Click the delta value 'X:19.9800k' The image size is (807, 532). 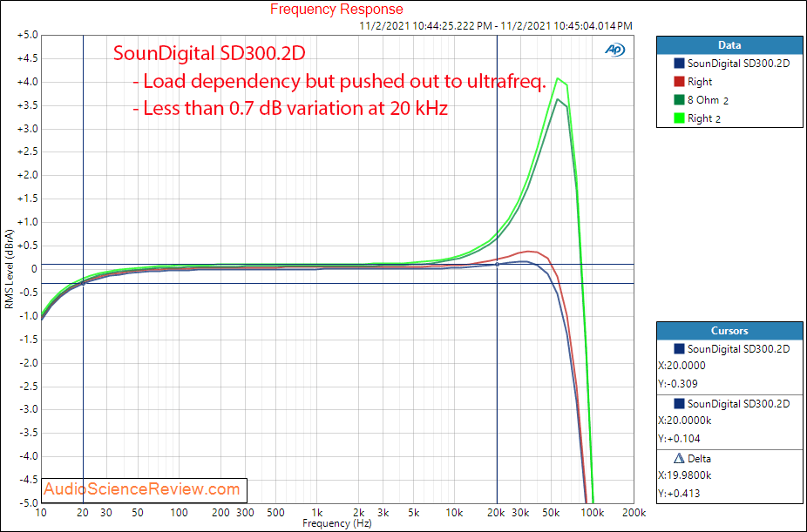[x=684, y=475]
